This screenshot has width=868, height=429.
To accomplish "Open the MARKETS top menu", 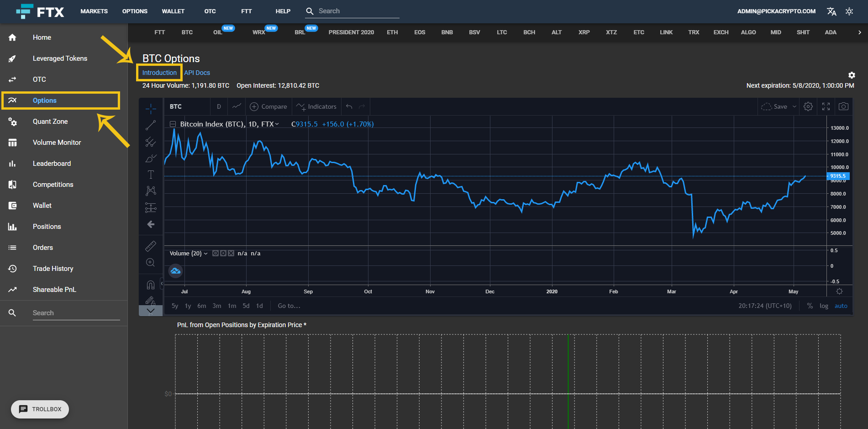I will [x=94, y=11].
